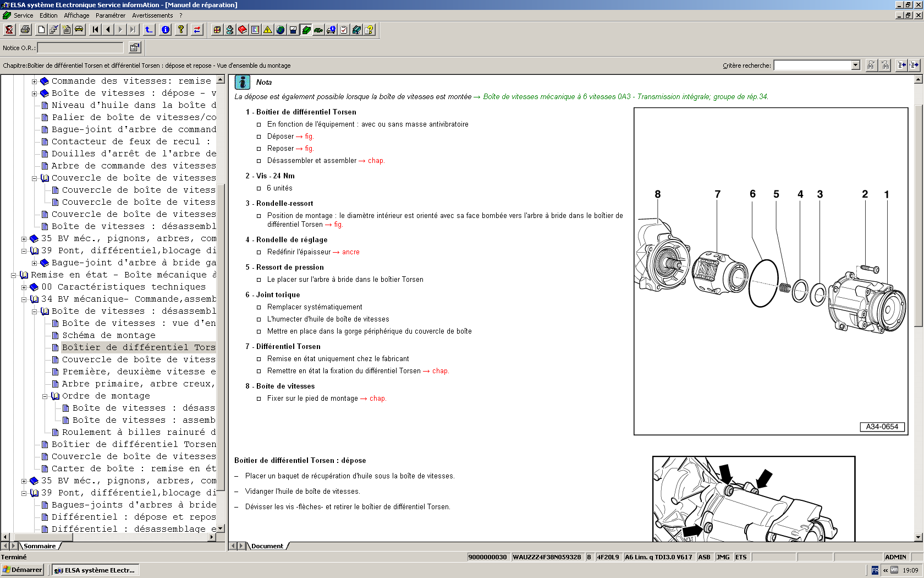Click the Help question mark toolbar icon

click(x=180, y=30)
